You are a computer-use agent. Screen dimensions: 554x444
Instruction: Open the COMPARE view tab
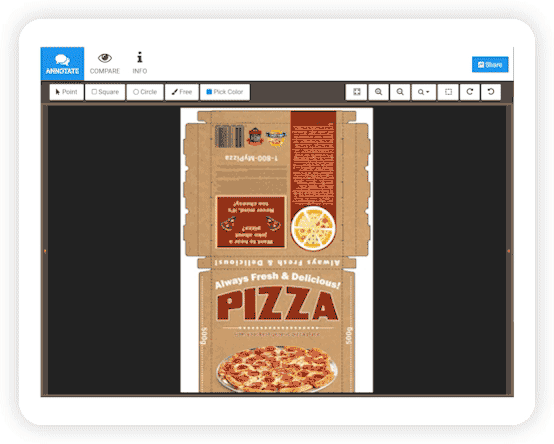(105, 64)
